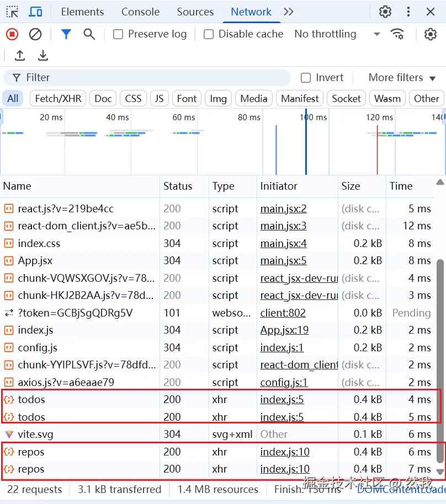Sort by Size column header
Viewport: 446px width, 504px height.
pos(362,186)
